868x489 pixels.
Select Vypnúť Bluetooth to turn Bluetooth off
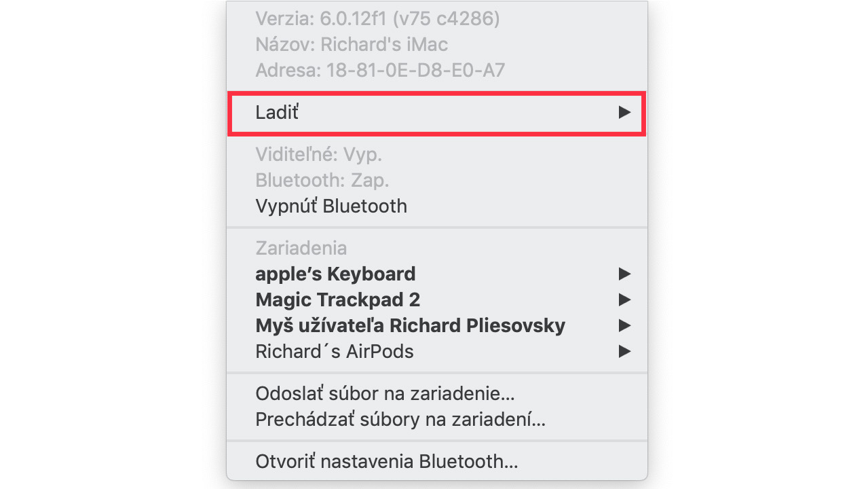(436, 206)
